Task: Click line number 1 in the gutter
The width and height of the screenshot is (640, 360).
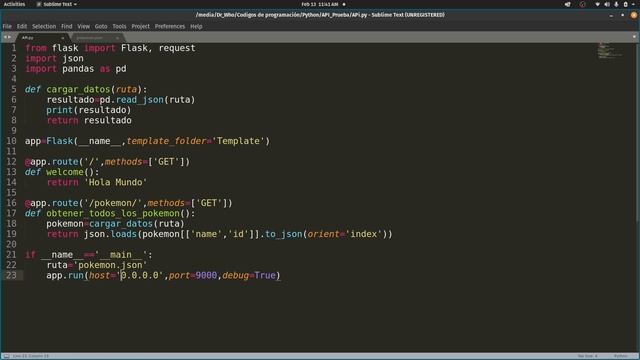Action: [x=13, y=48]
